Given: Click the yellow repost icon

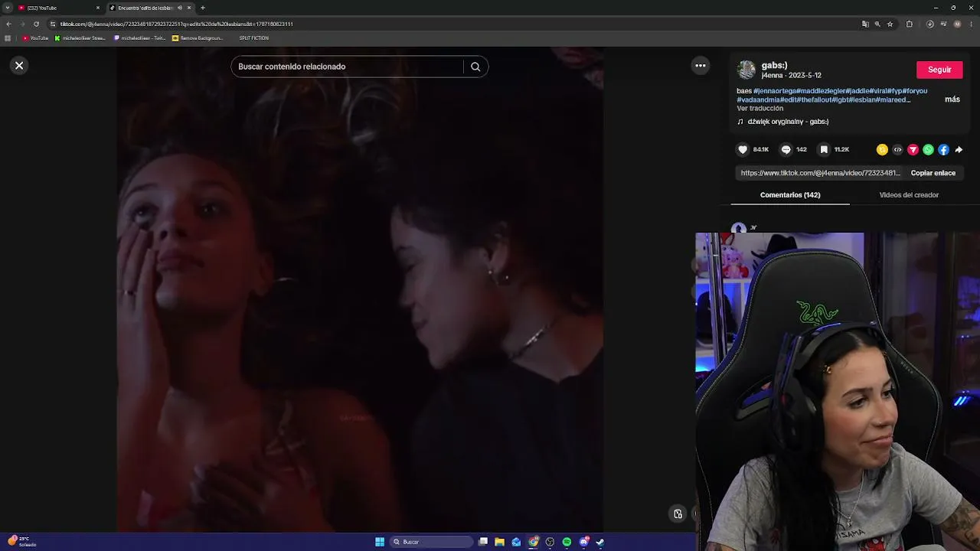Looking at the screenshot, I should pyautogui.click(x=882, y=150).
